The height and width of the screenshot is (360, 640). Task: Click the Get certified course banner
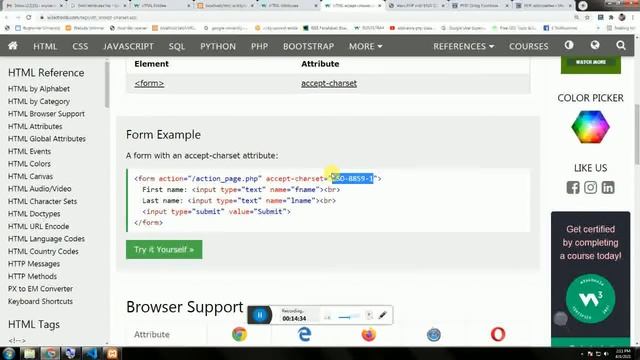(x=590, y=279)
